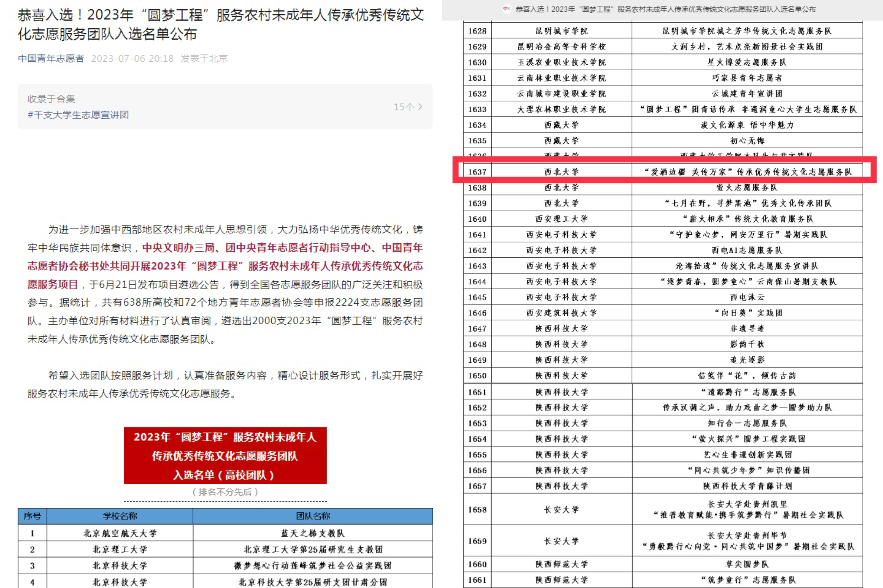Image resolution: width=883 pixels, height=588 pixels.
Task: Open the #千支大学生志愿宣讲团 collection link
Action: tap(78, 115)
